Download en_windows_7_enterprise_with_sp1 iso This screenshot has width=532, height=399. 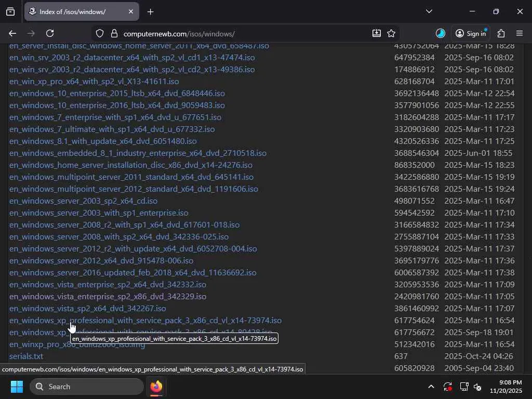(115, 117)
